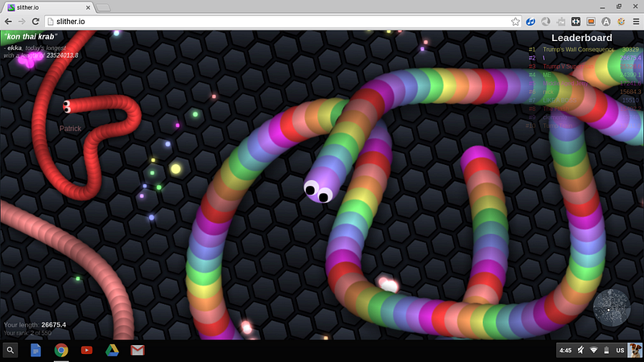This screenshot has width=644, height=362.
Task: Open the orange screen extension icon
Action: point(591,22)
